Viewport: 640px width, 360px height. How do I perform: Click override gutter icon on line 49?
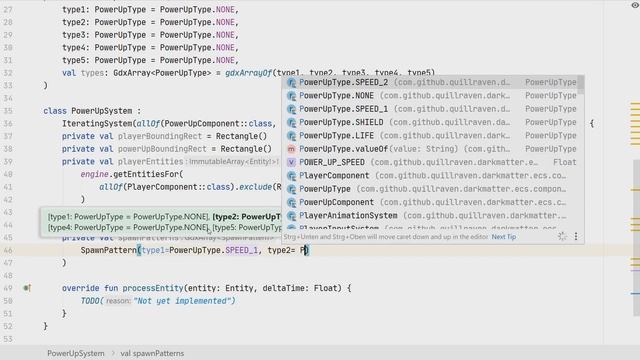(27, 288)
